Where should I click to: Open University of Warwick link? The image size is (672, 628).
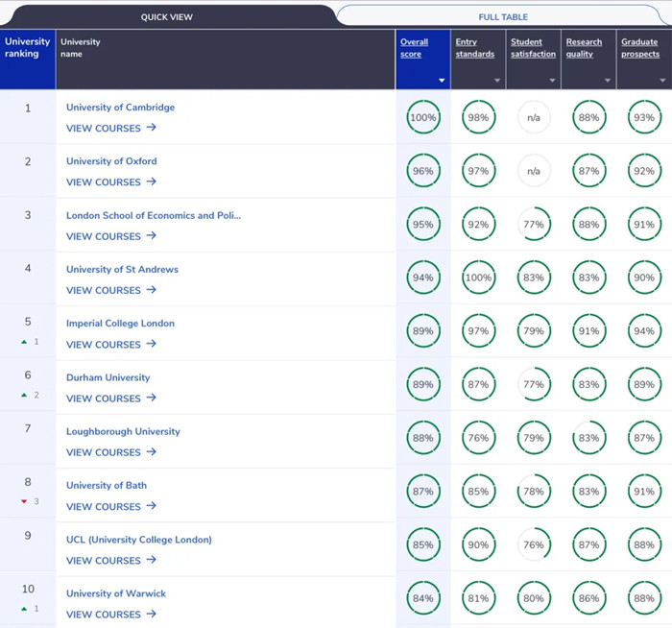click(x=116, y=593)
